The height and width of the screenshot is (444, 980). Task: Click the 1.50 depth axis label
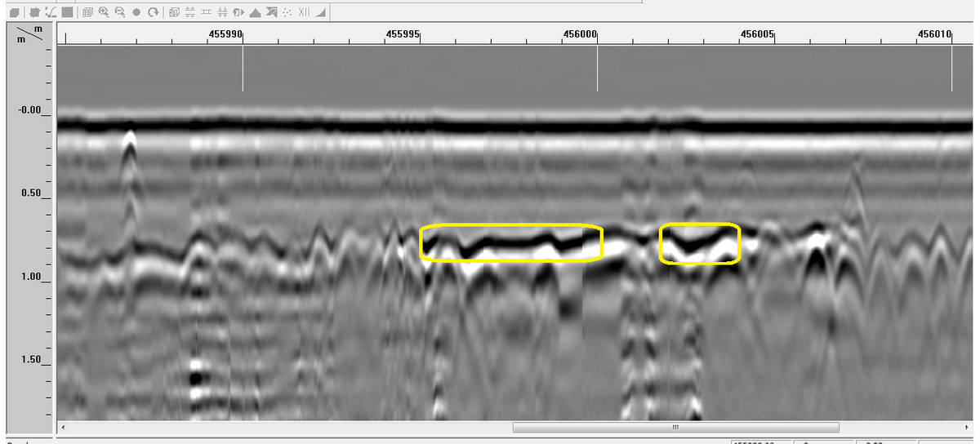30,360
